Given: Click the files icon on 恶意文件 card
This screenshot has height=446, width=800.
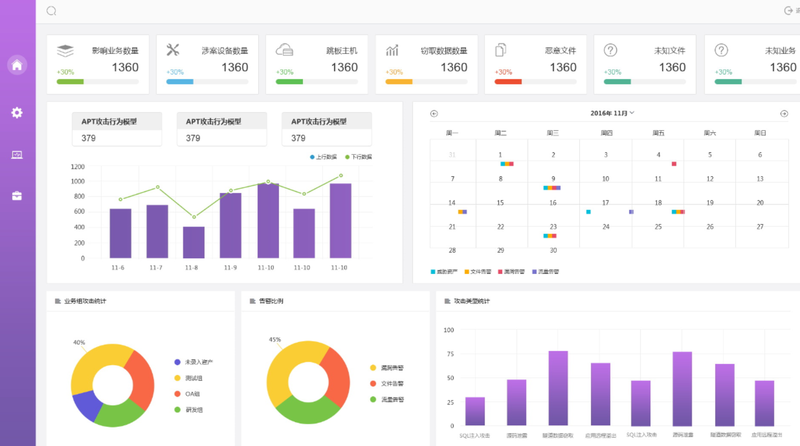Looking at the screenshot, I should click(501, 49).
